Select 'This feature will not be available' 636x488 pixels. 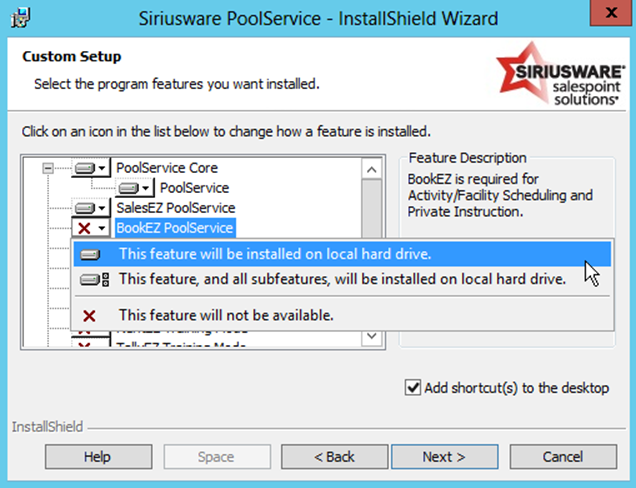(226, 315)
